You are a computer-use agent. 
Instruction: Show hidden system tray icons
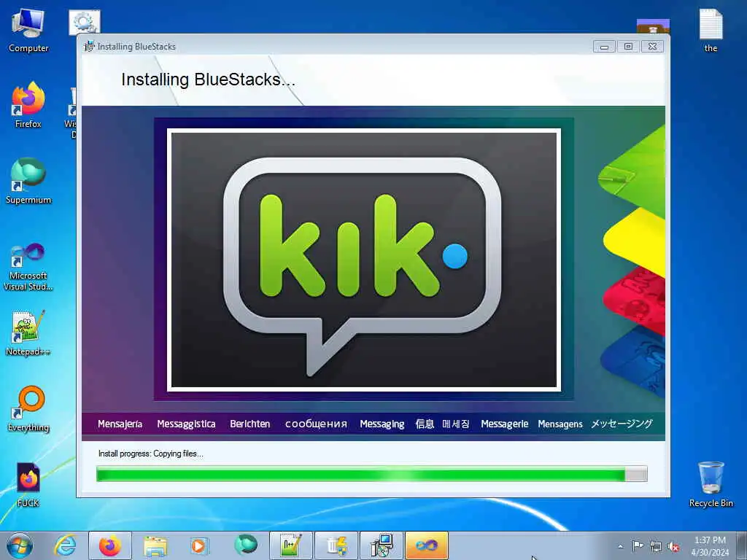click(x=620, y=546)
